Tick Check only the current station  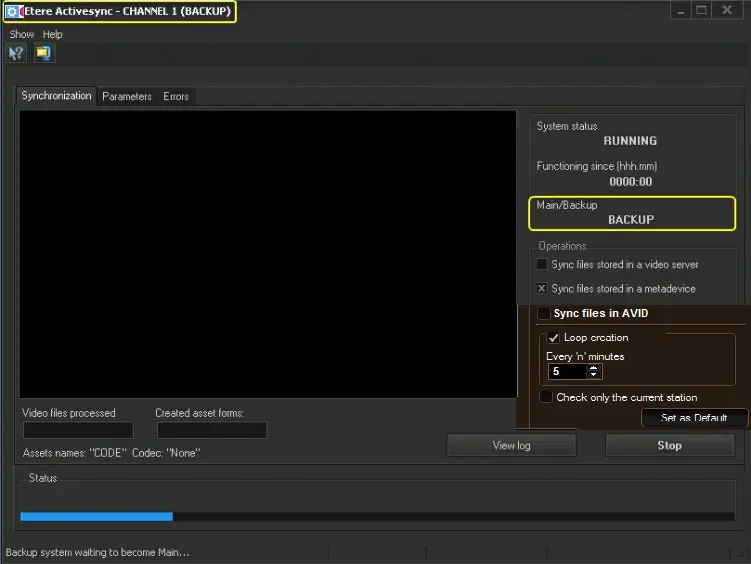[546, 397]
